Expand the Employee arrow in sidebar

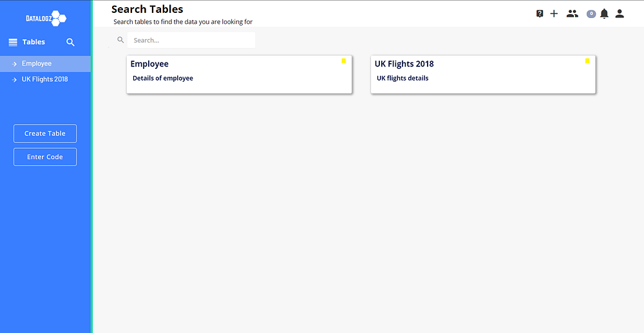[x=14, y=64]
